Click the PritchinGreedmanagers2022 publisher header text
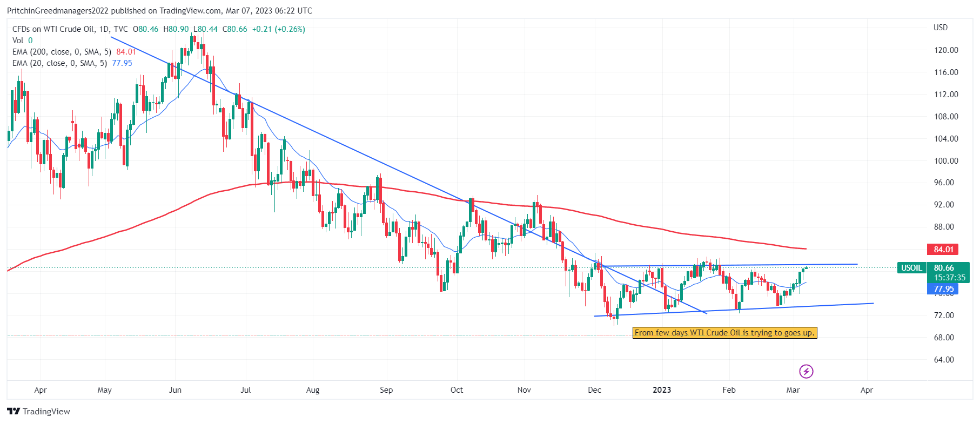 click(x=58, y=11)
